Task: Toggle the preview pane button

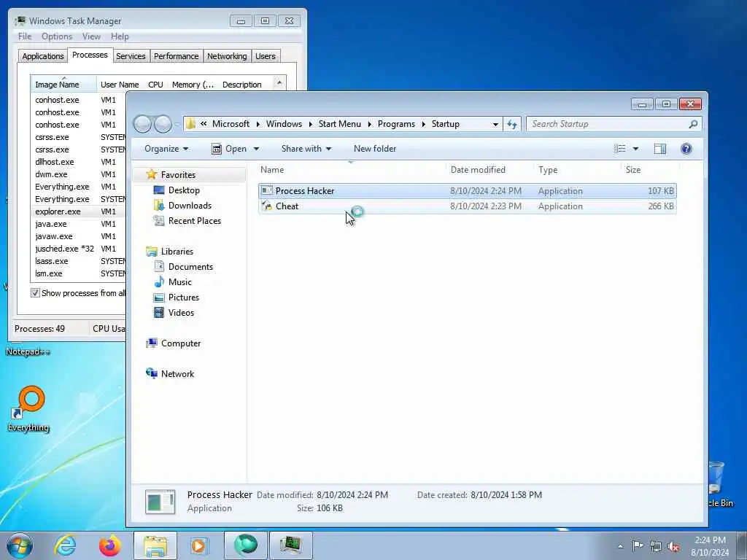Action: pos(659,149)
